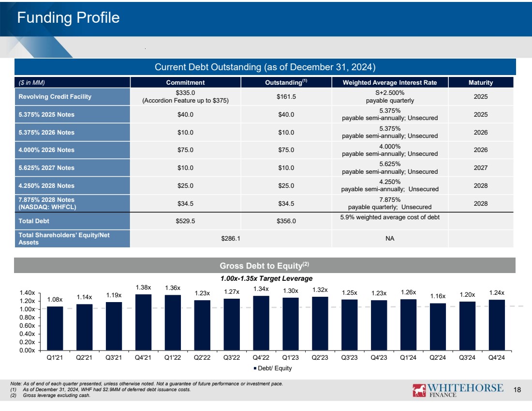Click the Debt/Equity legend square marker
Image resolution: width=532 pixels, height=411 pixels.
(x=255, y=368)
